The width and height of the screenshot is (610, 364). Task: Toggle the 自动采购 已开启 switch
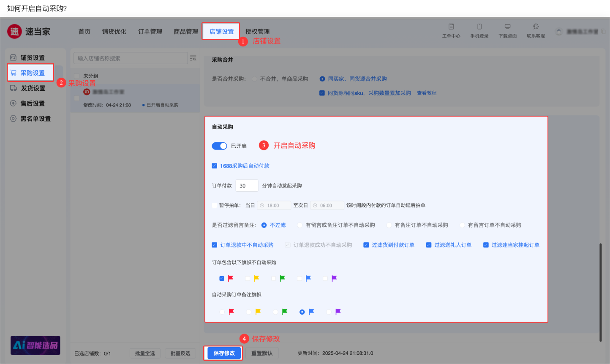point(219,146)
